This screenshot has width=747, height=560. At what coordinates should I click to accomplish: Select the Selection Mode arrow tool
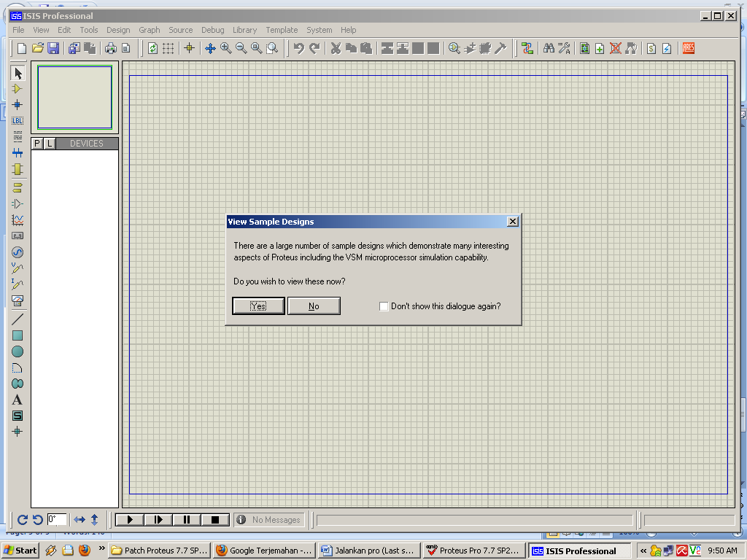[18, 74]
